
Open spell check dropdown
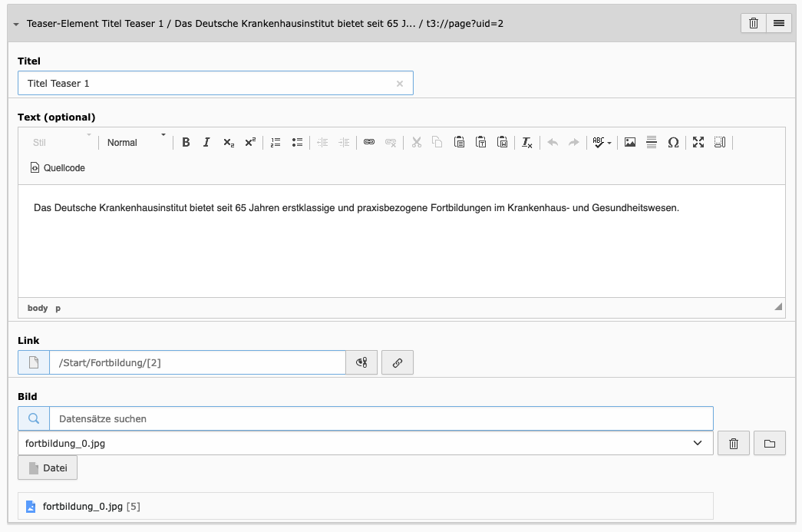[x=602, y=142]
